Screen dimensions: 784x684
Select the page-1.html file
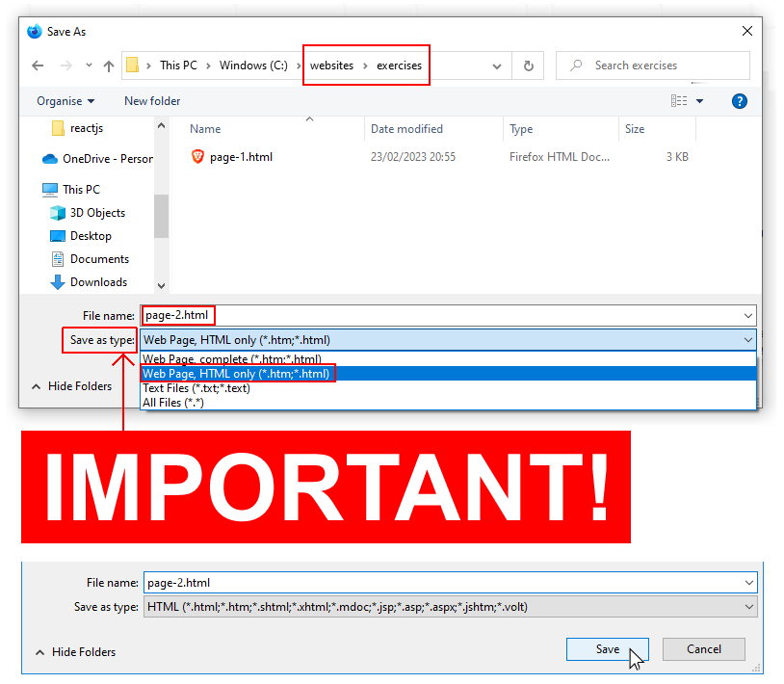[241, 156]
